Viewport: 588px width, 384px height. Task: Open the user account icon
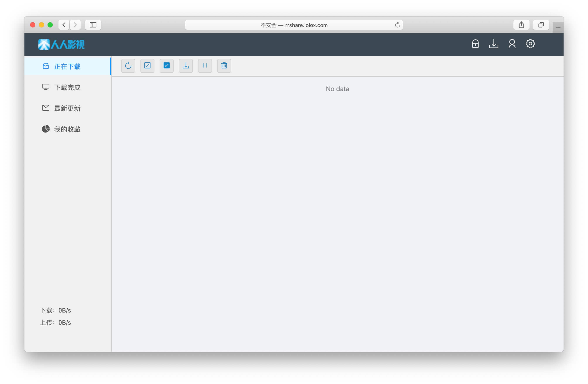click(512, 44)
